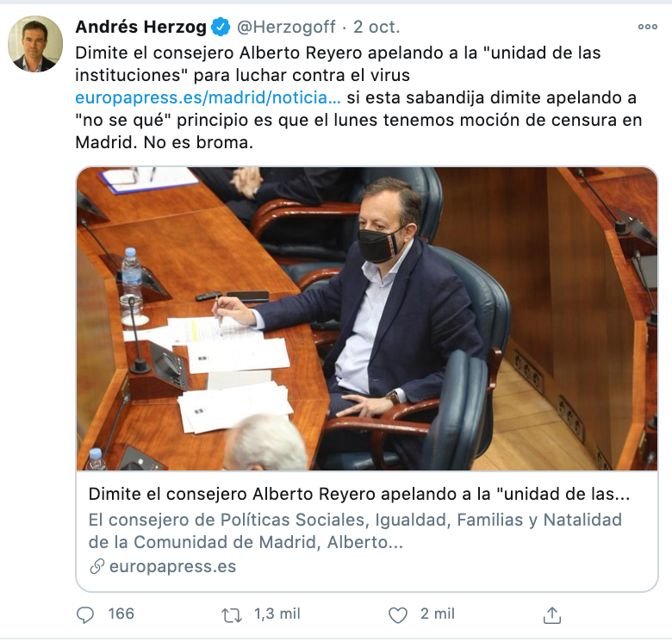Like the tweet with the heart icon
Screen dimensions: 672x642
pyautogui.click(x=398, y=615)
